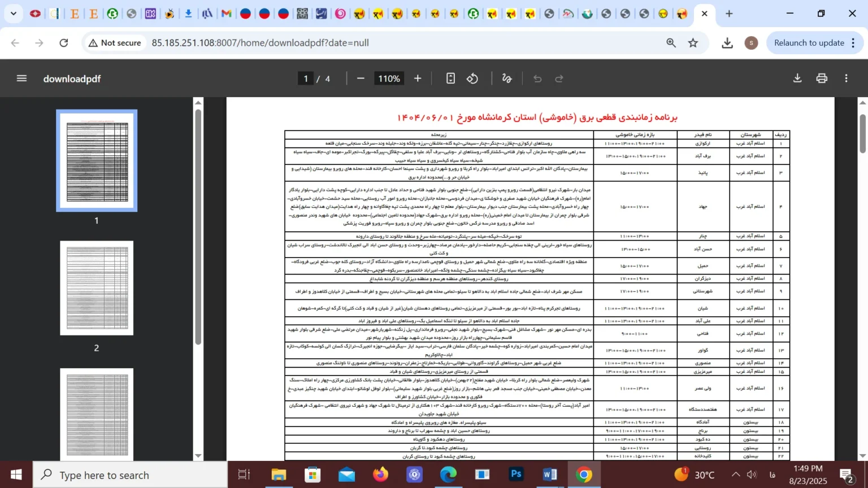Zoom out using the minus icon
Image resolution: width=868 pixels, height=488 pixels.
(x=361, y=79)
